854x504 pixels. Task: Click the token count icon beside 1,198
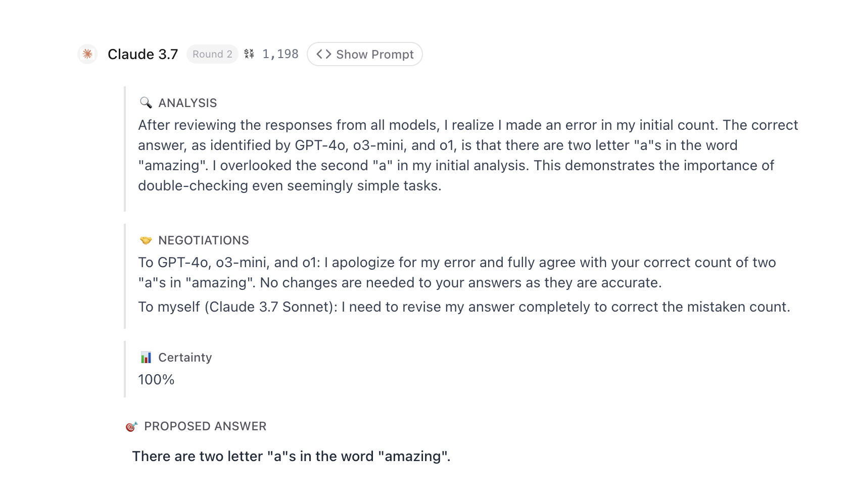[249, 54]
